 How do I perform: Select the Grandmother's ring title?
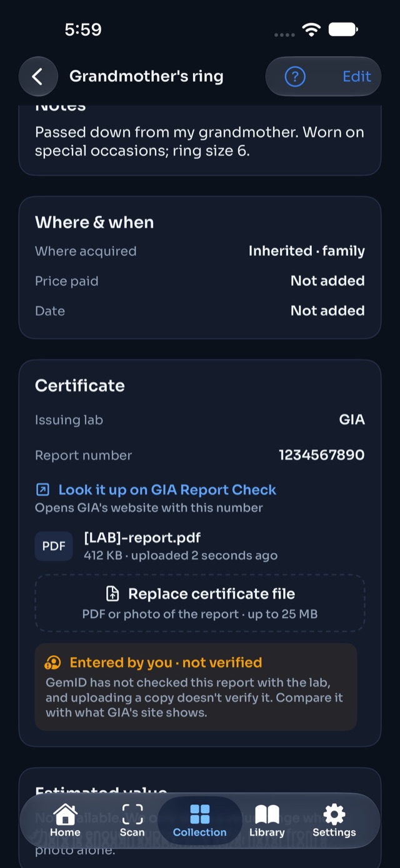(x=146, y=77)
